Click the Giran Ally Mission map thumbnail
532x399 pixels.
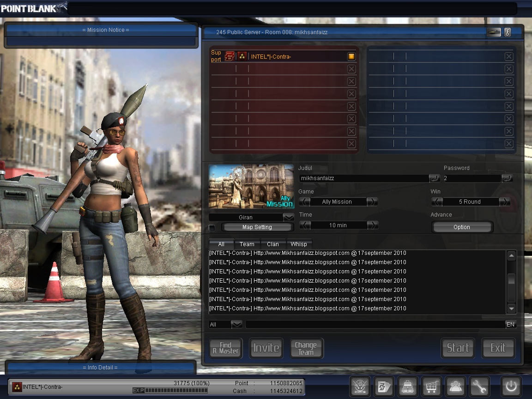point(251,186)
